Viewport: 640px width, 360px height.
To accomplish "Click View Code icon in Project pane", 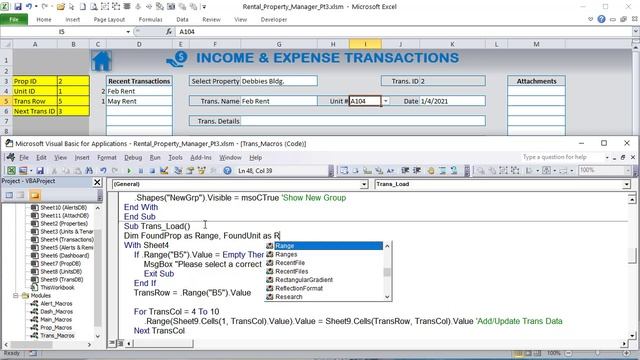I will (x=9, y=196).
